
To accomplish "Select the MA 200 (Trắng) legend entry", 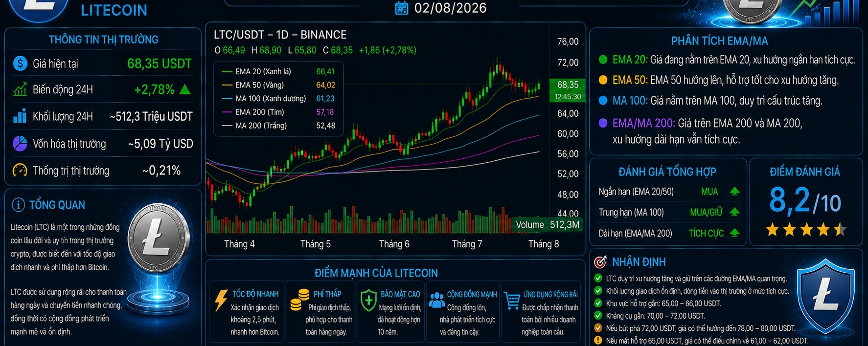I will click(x=278, y=126).
